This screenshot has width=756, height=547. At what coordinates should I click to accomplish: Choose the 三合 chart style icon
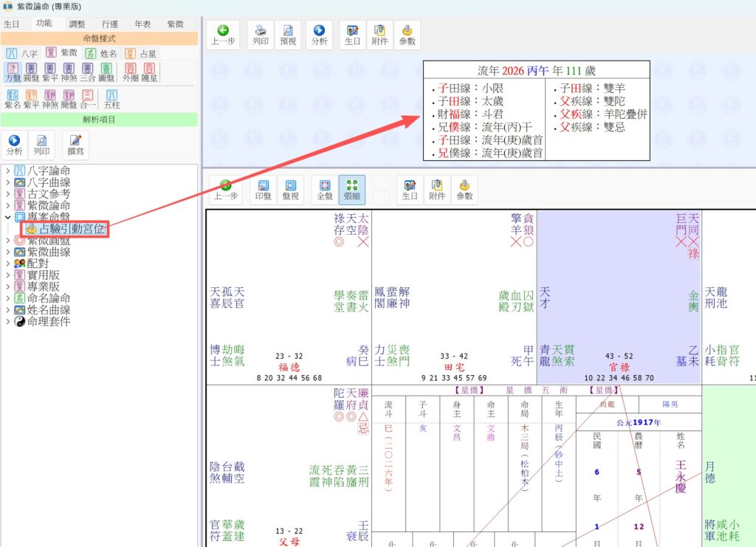(x=87, y=72)
